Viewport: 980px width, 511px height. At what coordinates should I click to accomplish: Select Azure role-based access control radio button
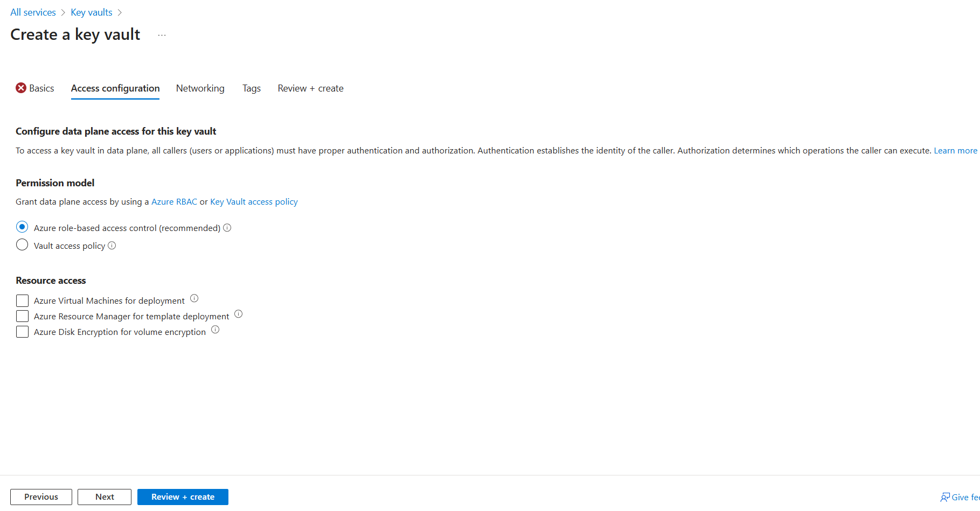point(22,227)
